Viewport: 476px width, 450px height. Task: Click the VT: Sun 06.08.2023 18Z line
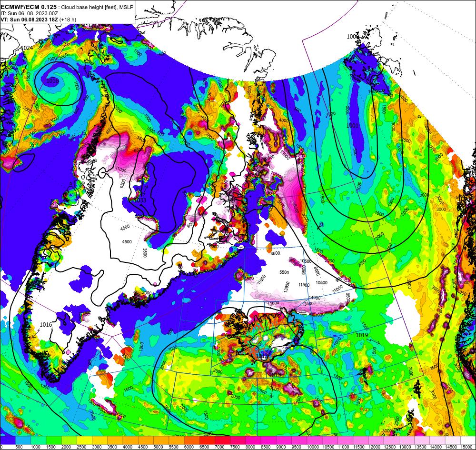coord(30,20)
